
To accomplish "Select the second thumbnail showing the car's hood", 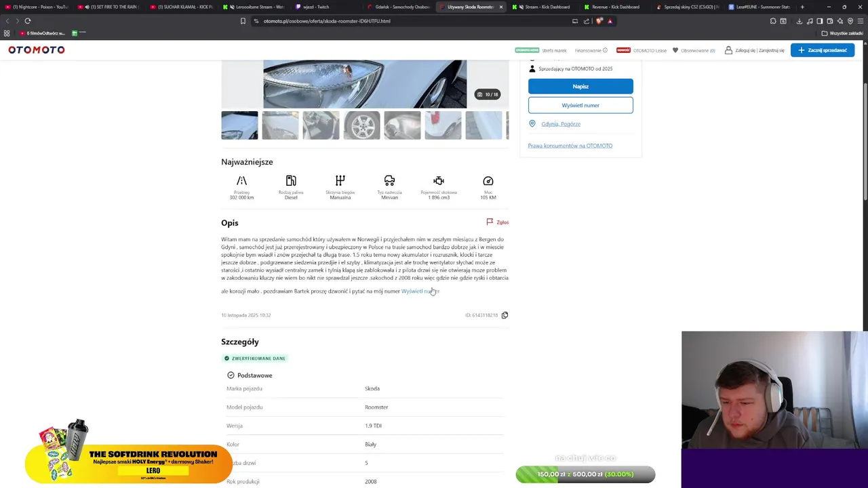I will point(280,125).
